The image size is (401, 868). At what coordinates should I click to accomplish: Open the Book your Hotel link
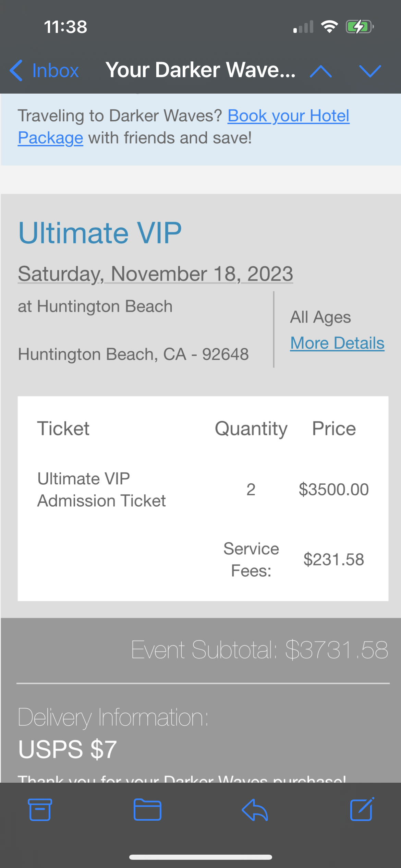(x=288, y=116)
